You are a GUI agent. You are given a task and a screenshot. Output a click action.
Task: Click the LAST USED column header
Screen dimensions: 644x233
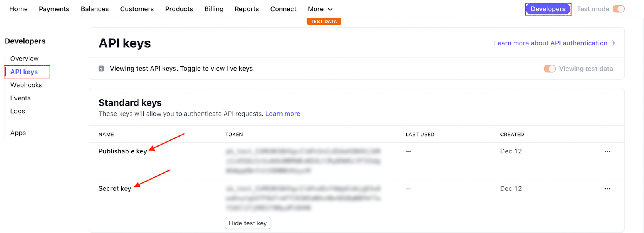pyautogui.click(x=420, y=135)
